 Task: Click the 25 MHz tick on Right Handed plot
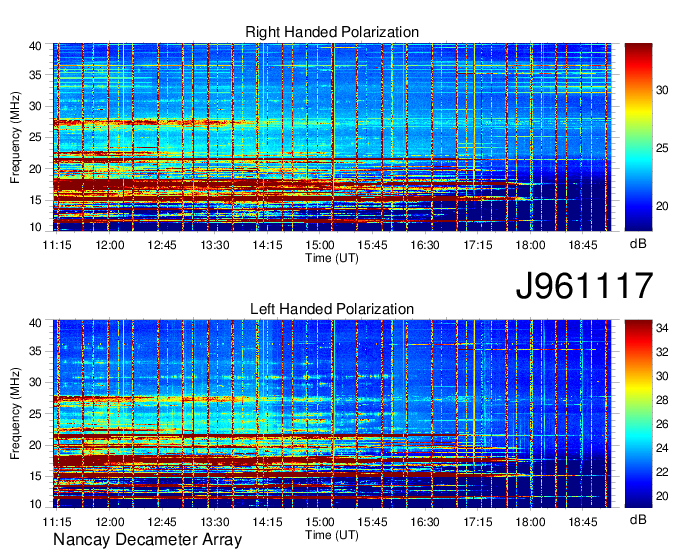pyautogui.click(x=35, y=137)
